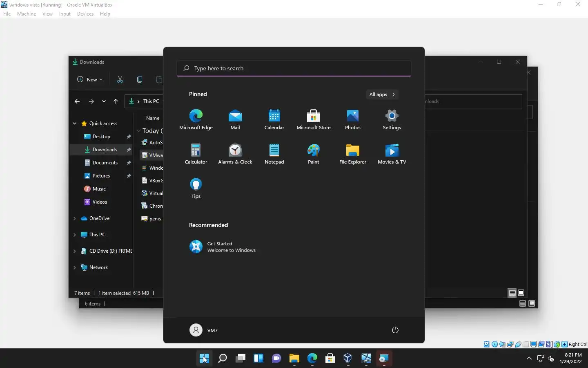Launch Paint from pinned apps
This screenshot has width=588, height=368.
pyautogui.click(x=314, y=154)
